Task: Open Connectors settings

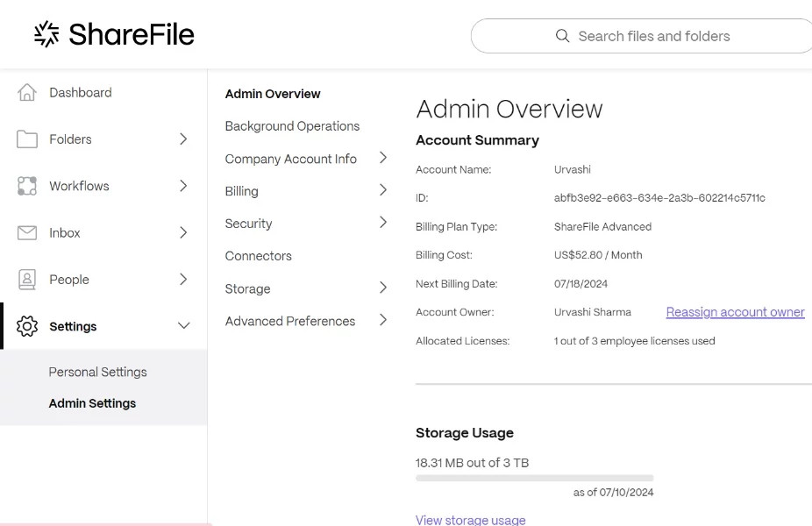Action: point(259,256)
